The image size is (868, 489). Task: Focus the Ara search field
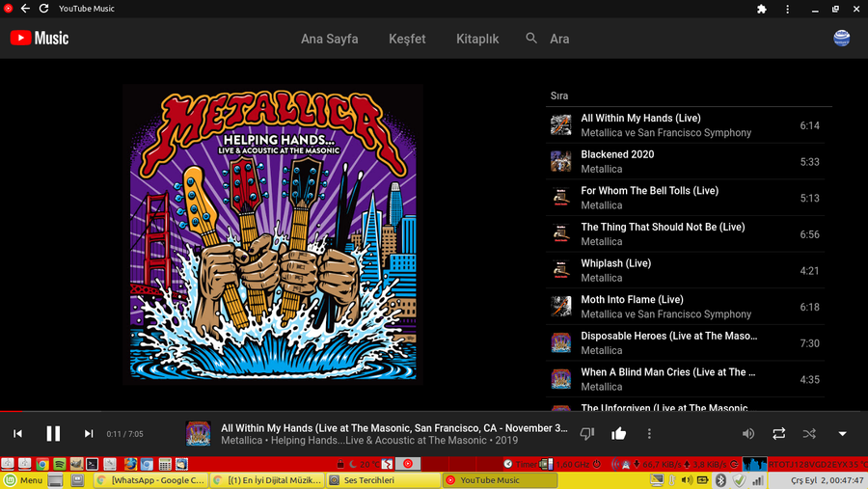click(559, 39)
